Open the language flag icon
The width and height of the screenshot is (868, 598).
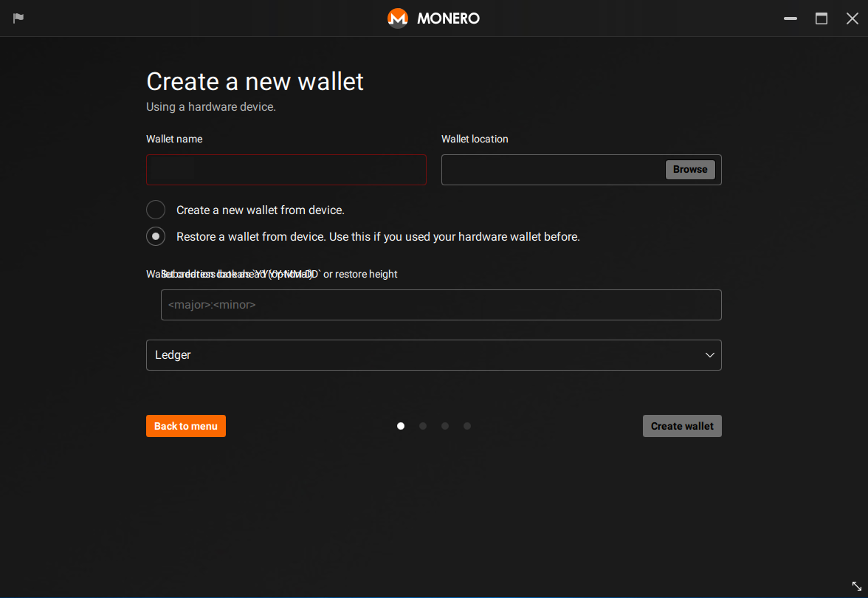[x=18, y=18]
